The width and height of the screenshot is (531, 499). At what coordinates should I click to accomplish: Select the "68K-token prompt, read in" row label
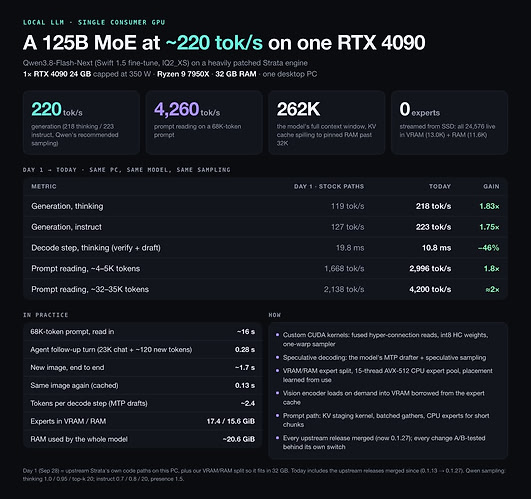click(x=72, y=332)
